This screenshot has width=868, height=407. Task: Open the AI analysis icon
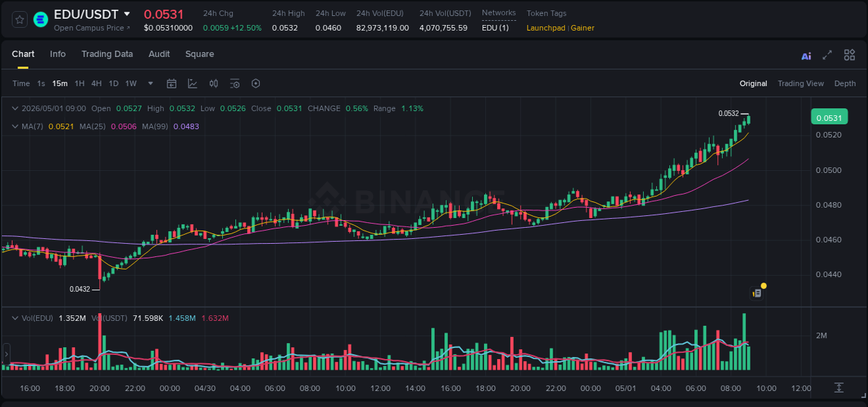click(806, 56)
